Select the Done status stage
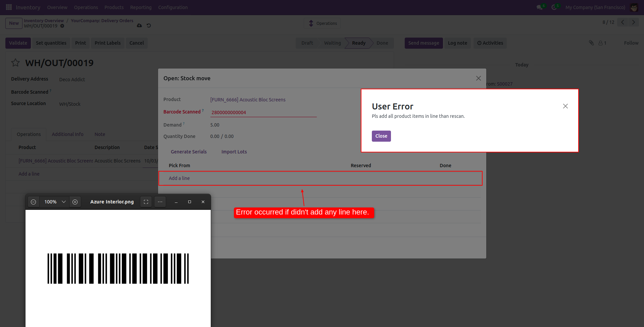 pos(382,43)
